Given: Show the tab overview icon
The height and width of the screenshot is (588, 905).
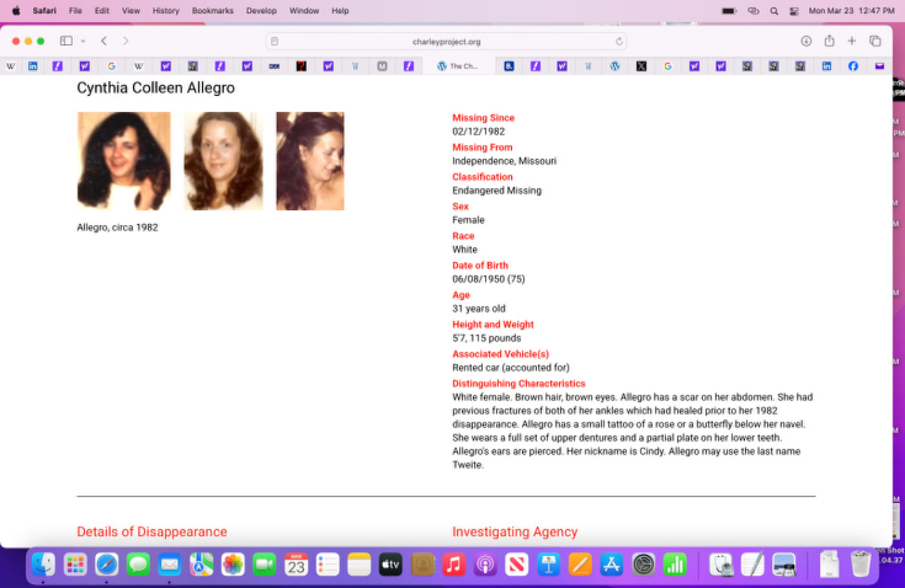Looking at the screenshot, I should point(875,41).
